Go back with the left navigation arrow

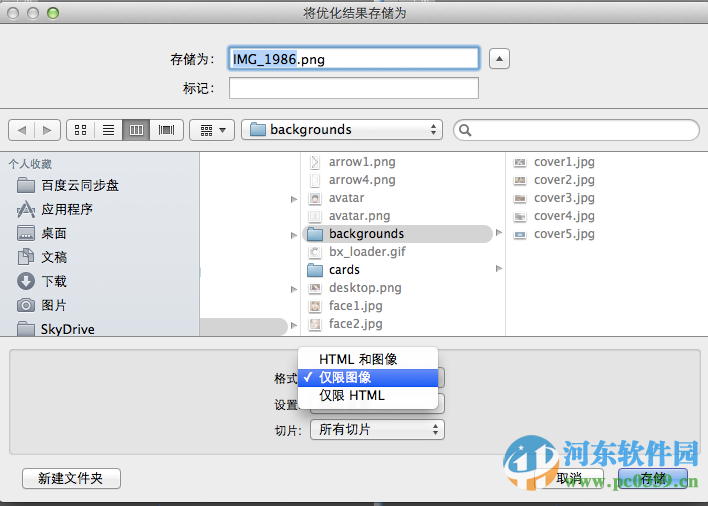[22, 130]
